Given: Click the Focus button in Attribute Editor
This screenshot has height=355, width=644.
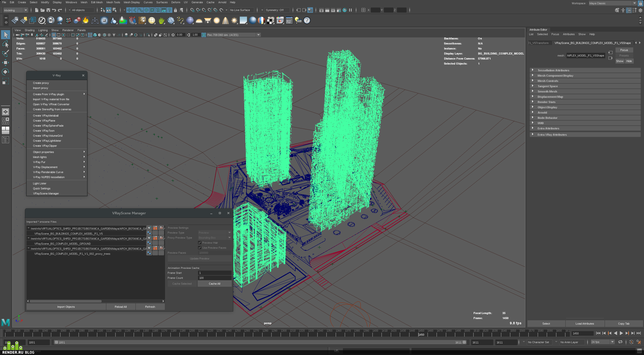Looking at the screenshot, I should tap(624, 50).
